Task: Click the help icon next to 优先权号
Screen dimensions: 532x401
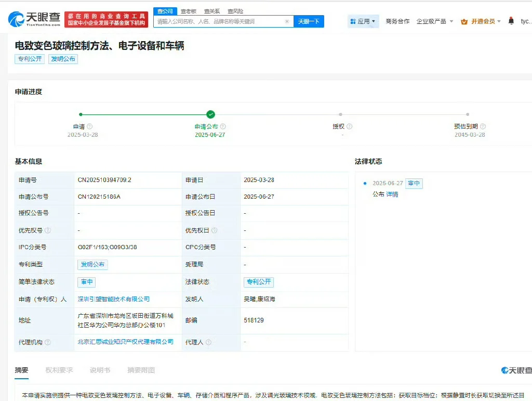Action: pos(47,230)
